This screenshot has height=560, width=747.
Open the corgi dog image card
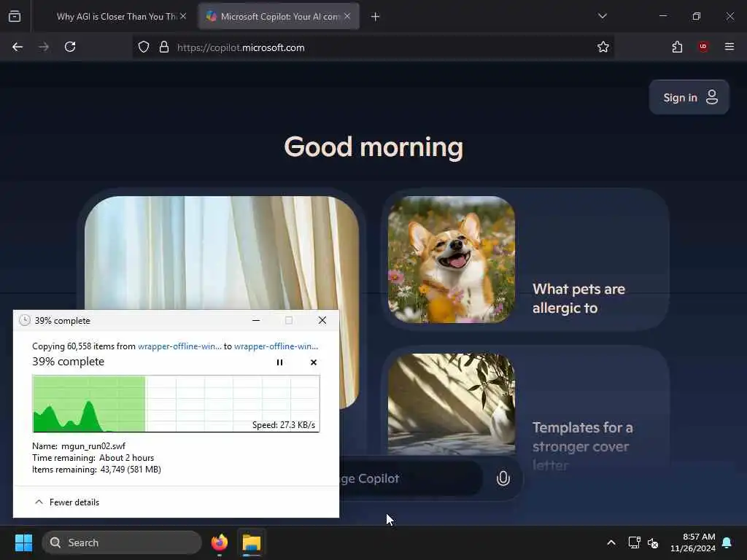452,260
